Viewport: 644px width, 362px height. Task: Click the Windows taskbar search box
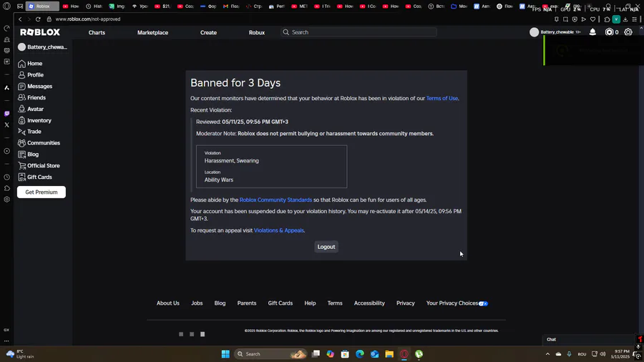270,354
